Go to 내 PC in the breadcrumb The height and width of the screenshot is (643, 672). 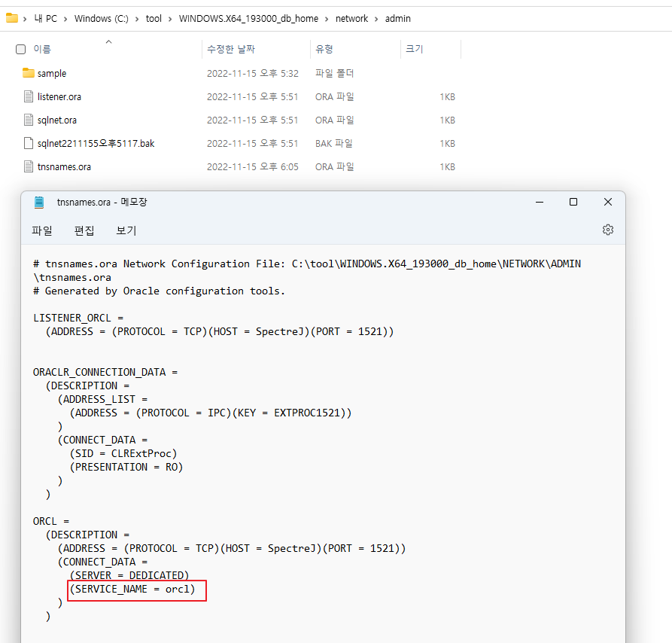[45, 18]
